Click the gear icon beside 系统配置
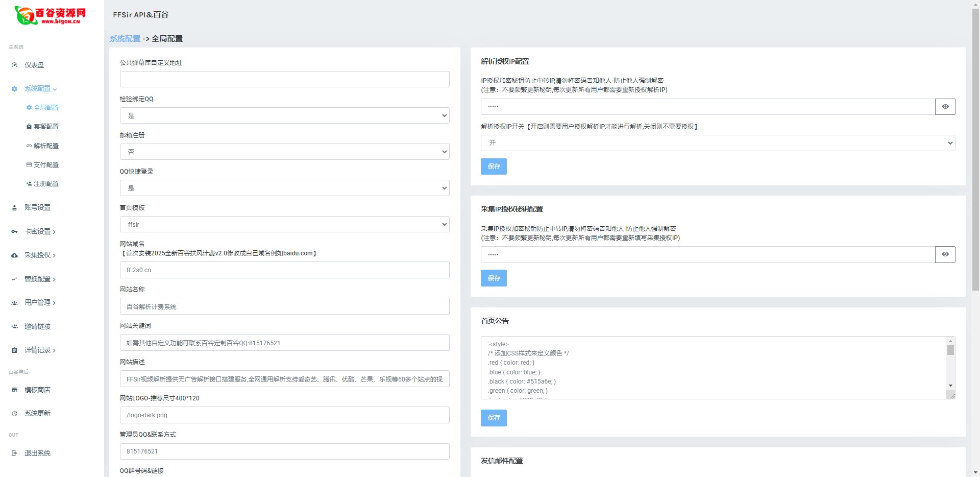The height and width of the screenshot is (477, 980). [14, 89]
